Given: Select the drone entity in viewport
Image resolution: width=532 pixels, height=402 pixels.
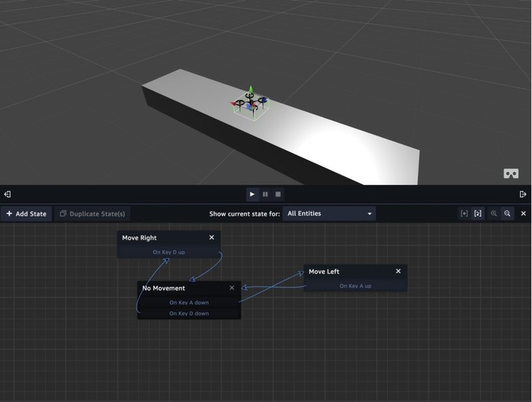Looking at the screenshot, I should tap(251, 104).
